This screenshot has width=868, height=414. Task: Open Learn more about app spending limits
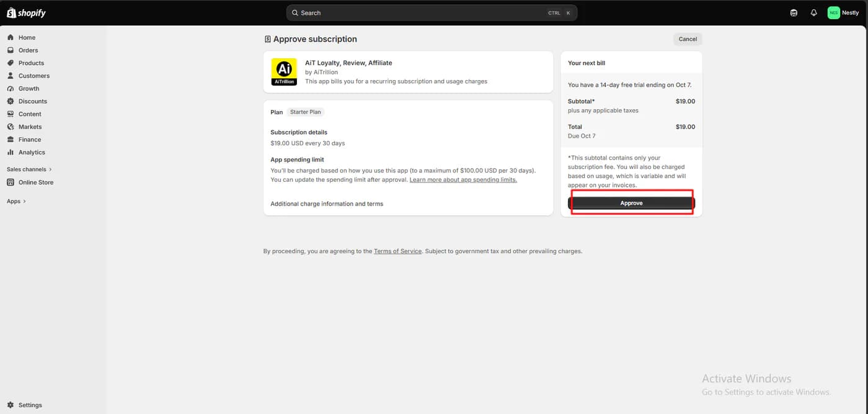[x=463, y=179]
